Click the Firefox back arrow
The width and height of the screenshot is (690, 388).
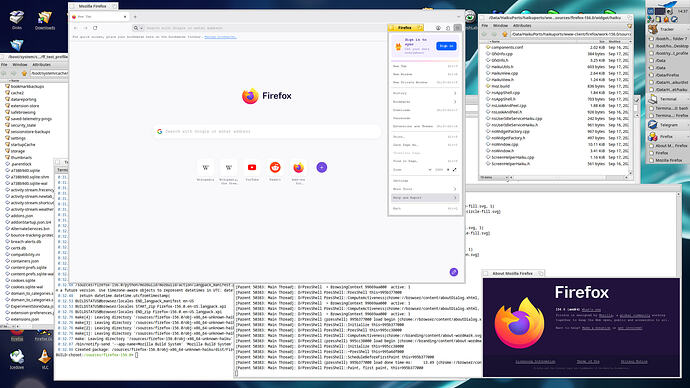[76, 28]
